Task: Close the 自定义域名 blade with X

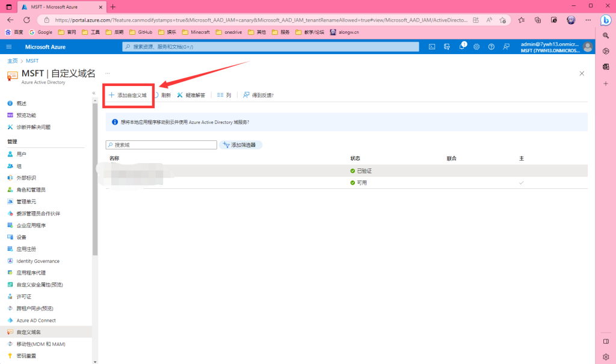Action: pyautogui.click(x=582, y=73)
